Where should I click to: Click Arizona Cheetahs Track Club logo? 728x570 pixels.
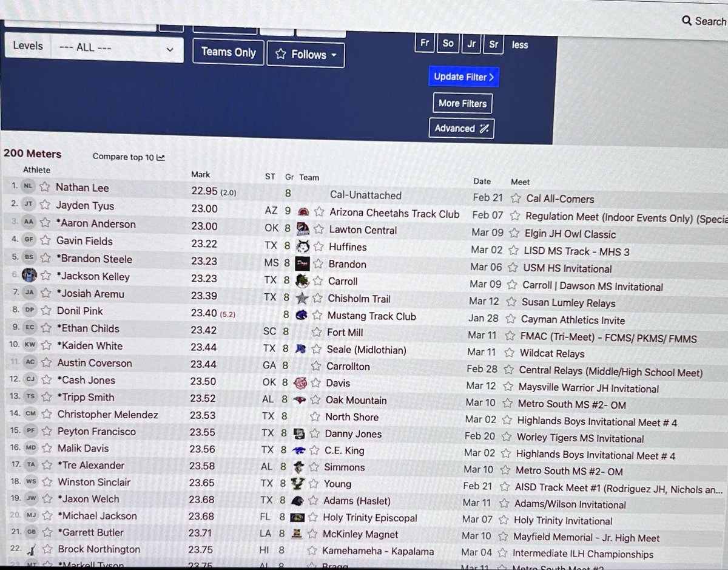point(305,213)
